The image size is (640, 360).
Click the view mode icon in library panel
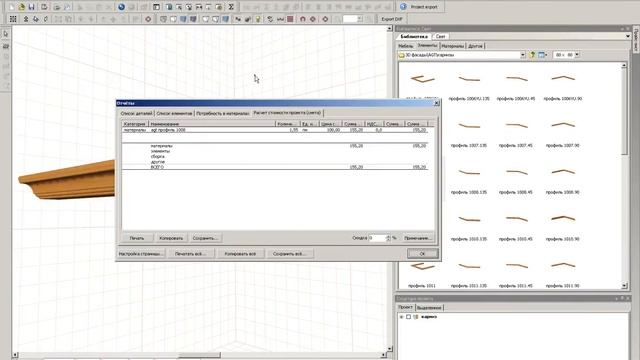pyautogui.click(x=542, y=55)
